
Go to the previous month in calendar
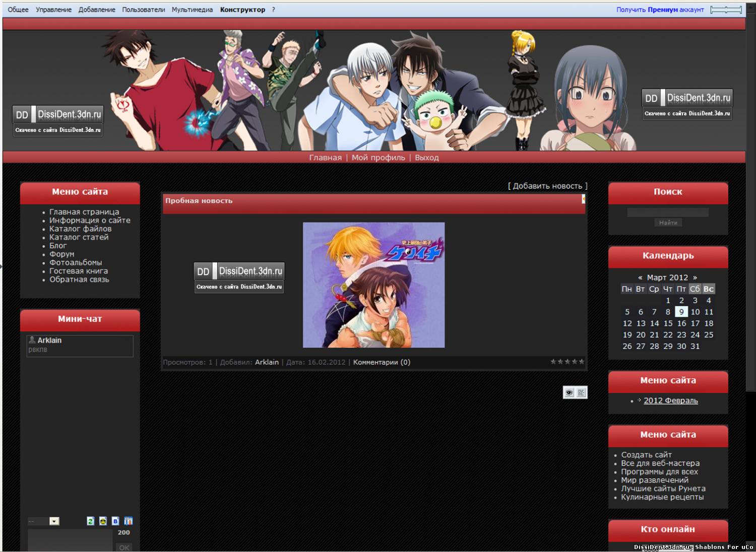coord(640,278)
